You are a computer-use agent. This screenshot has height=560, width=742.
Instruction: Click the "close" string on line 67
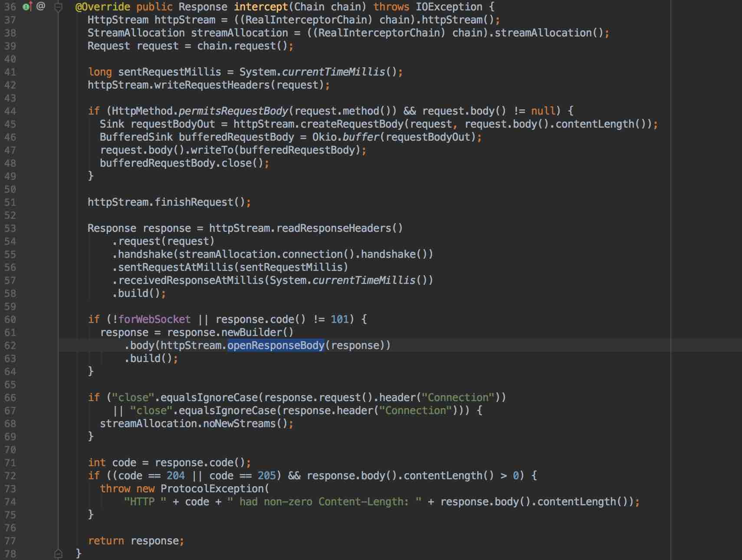click(151, 411)
